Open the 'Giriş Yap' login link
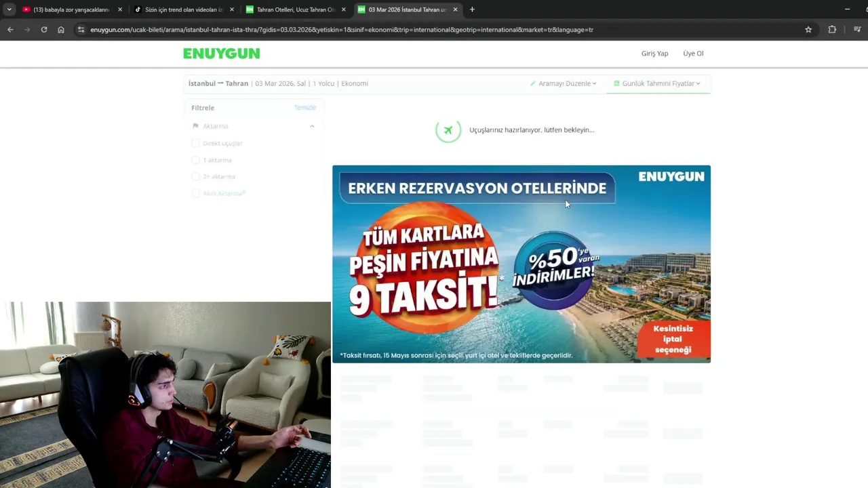The image size is (868, 488). point(654,54)
